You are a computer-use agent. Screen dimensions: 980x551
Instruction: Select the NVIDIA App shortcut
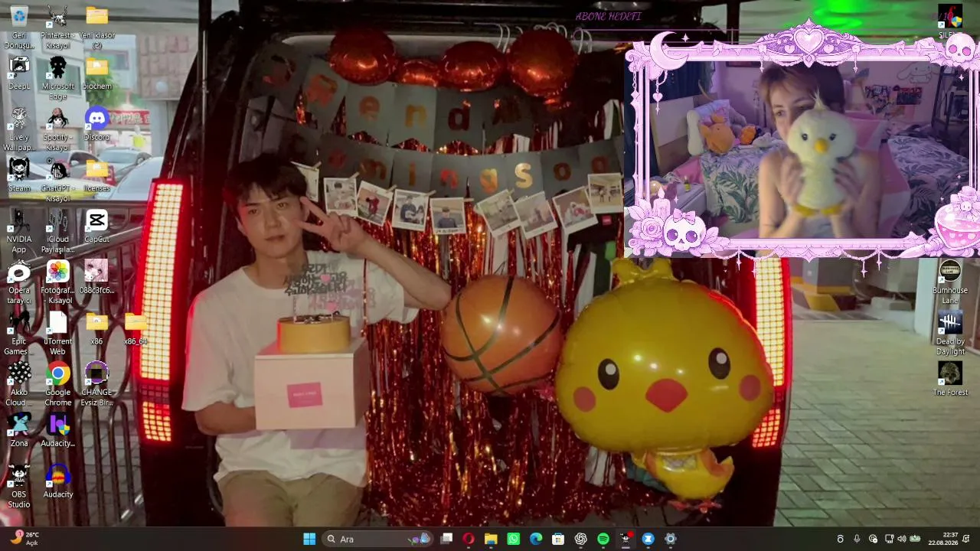click(x=19, y=232)
